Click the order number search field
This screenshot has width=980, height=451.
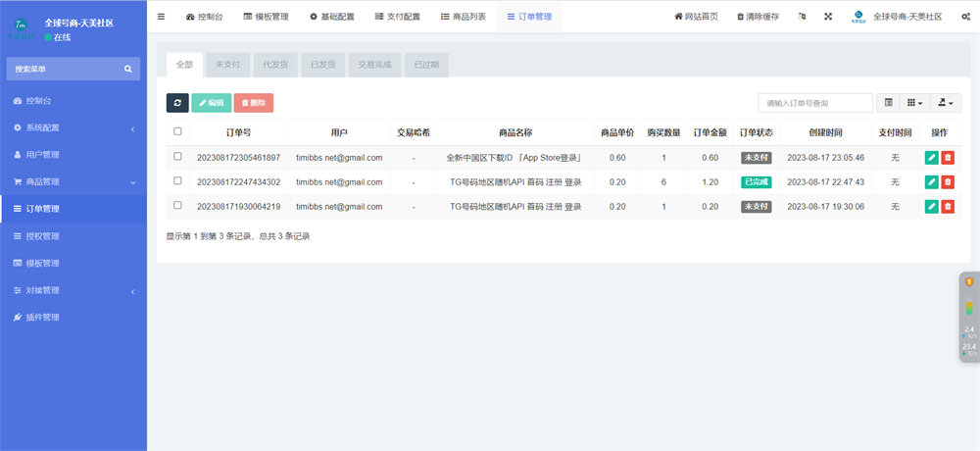(x=814, y=103)
